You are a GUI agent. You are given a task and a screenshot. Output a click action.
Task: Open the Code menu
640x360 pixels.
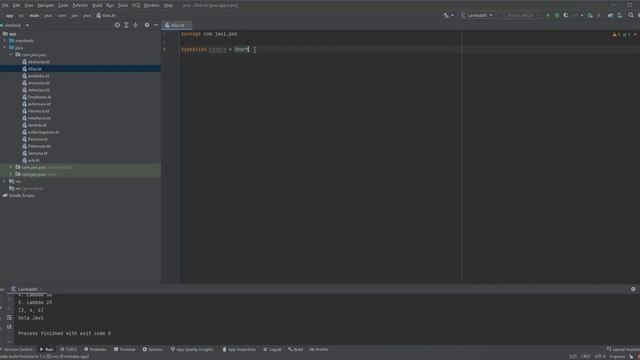tap(63, 5)
